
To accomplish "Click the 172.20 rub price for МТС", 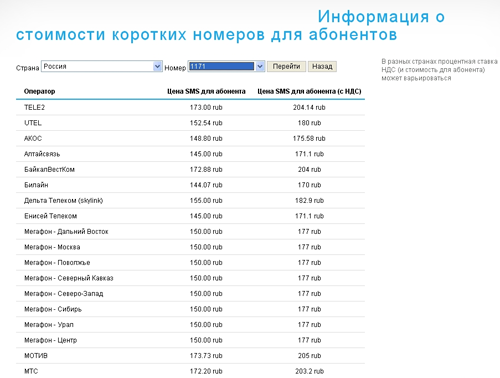I will 206,371.
